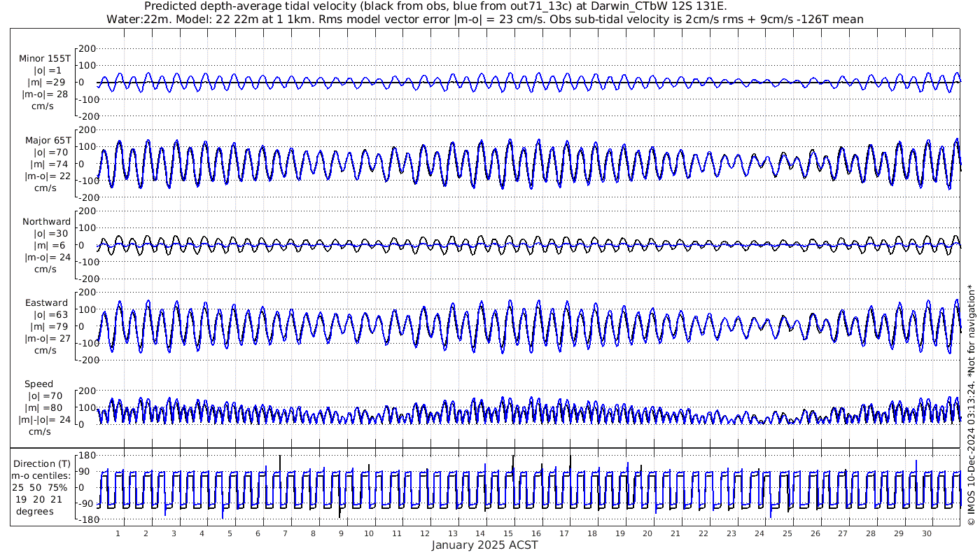Click "|o| =63" in the Eastward panel
The image size is (980, 560).
[x=50, y=314]
